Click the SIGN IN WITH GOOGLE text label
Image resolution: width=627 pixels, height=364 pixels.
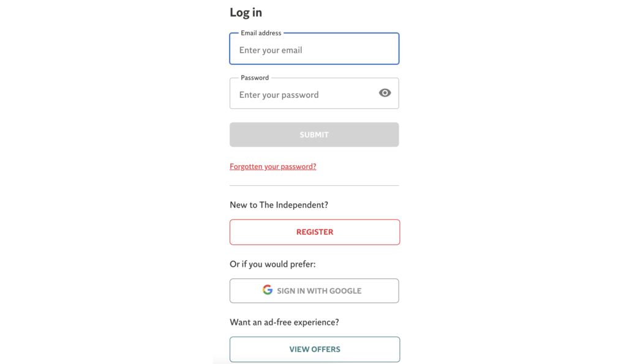click(319, 291)
